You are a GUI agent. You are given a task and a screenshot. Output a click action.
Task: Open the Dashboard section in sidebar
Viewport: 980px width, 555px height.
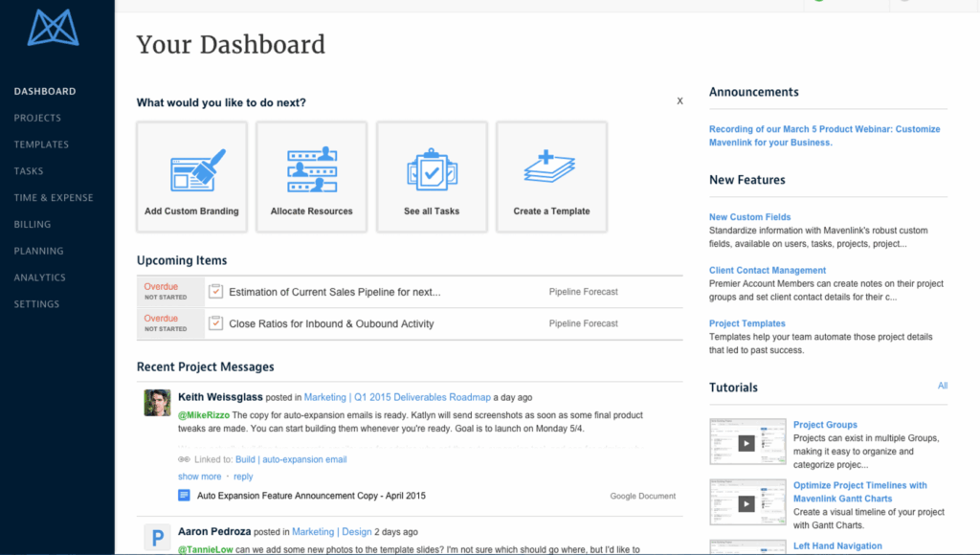(x=45, y=91)
